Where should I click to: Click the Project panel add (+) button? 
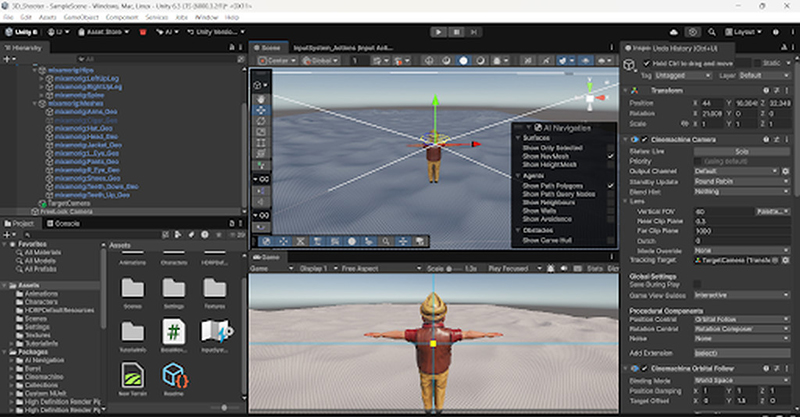(x=8, y=235)
